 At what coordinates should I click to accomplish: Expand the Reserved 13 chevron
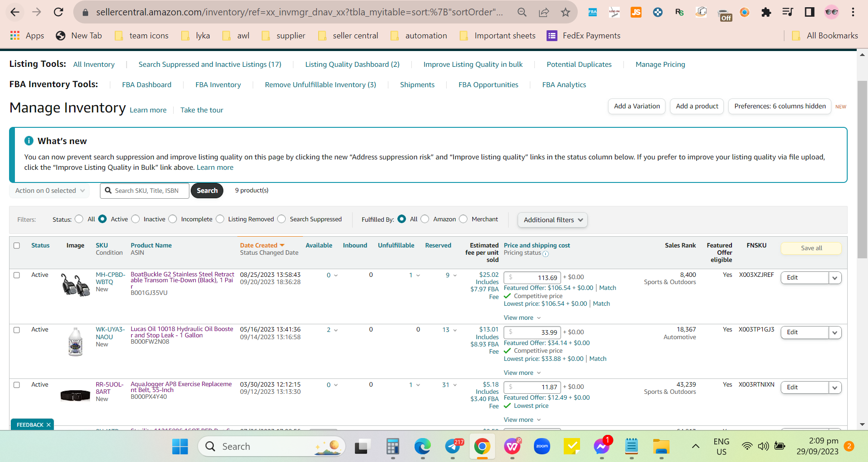point(455,330)
